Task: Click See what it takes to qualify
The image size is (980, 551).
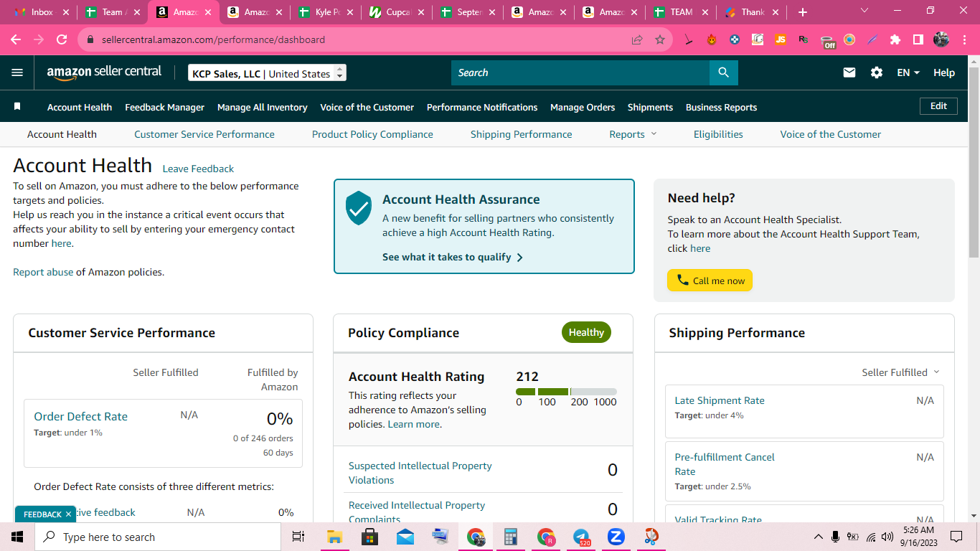Action: pos(453,257)
